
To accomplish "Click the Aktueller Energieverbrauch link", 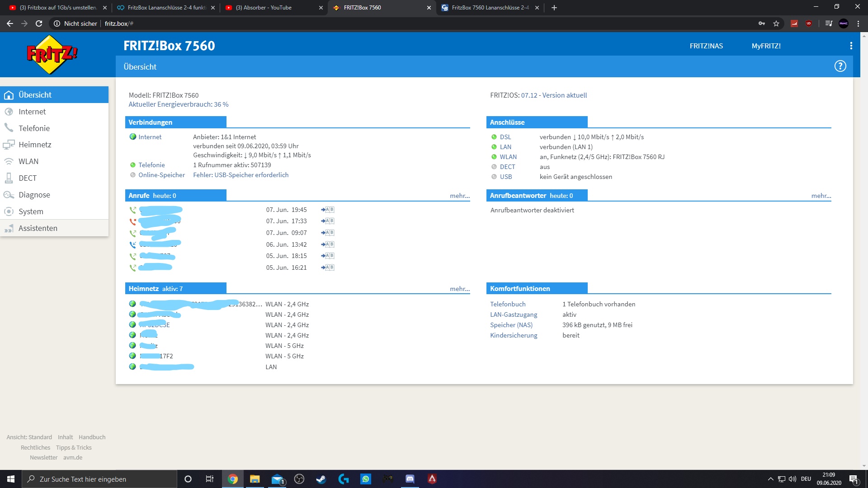I will pos(179,104).
